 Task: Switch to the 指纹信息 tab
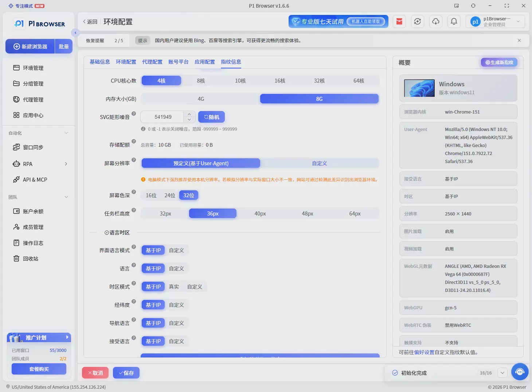231,62
